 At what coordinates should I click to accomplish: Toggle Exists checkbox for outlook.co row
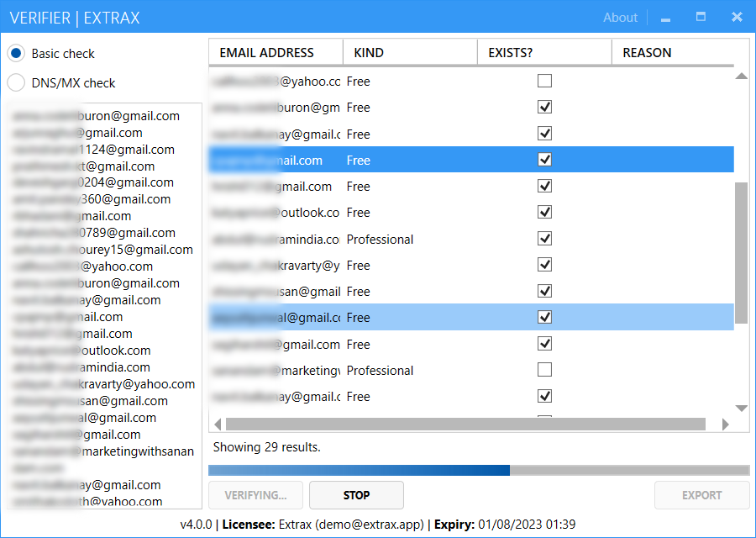[x=544, y=212]
